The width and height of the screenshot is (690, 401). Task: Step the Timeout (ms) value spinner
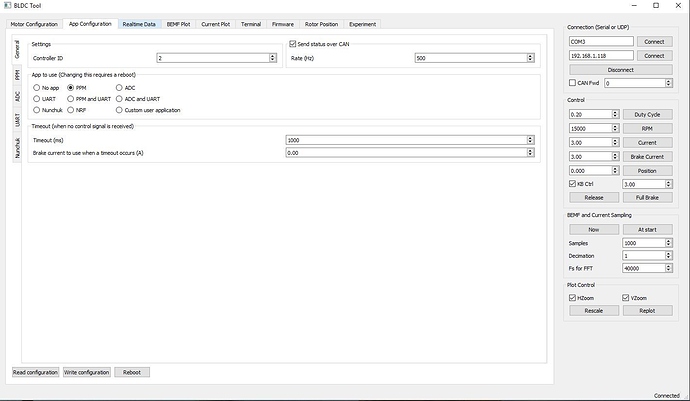pos(530,140)
